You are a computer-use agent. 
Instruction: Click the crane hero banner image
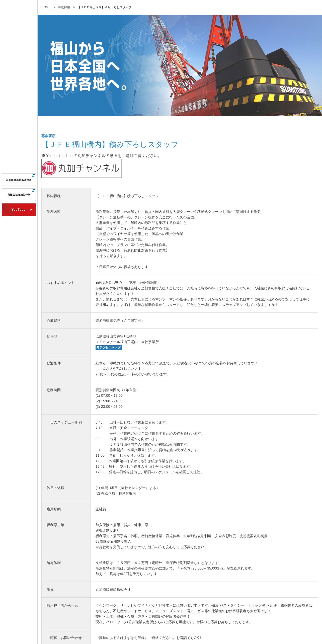pos(180,65)
